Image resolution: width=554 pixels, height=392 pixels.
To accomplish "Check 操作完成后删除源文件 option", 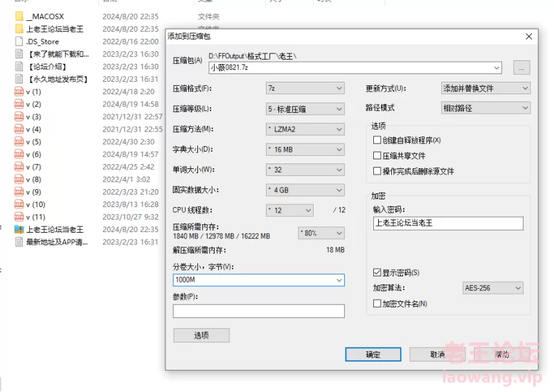I will (x=377, y=171).
